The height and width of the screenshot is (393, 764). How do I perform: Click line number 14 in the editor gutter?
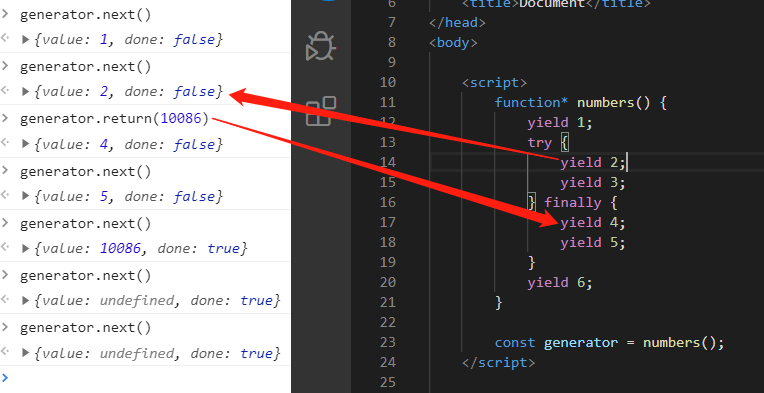pyautogui.click(x=388, y=162)
